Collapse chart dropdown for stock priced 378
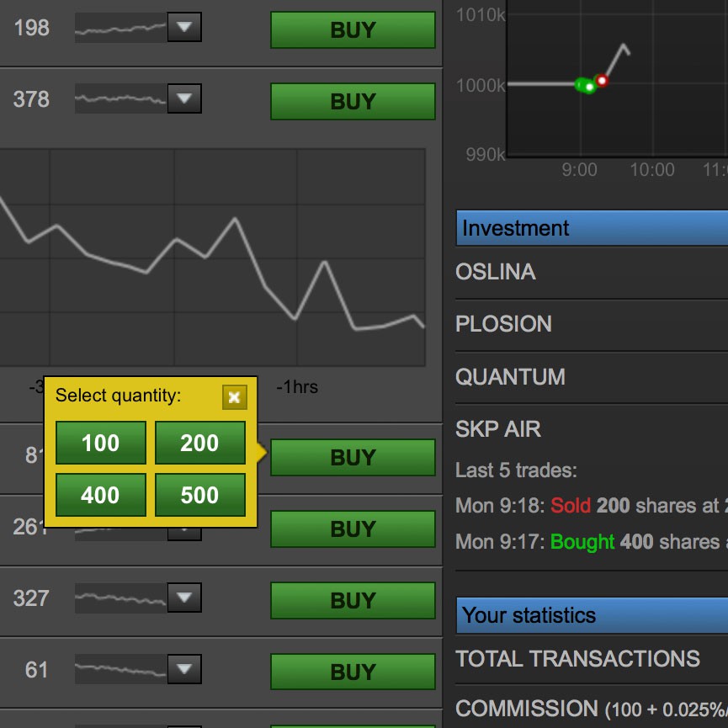728x728 pixels. click(184, 99)
